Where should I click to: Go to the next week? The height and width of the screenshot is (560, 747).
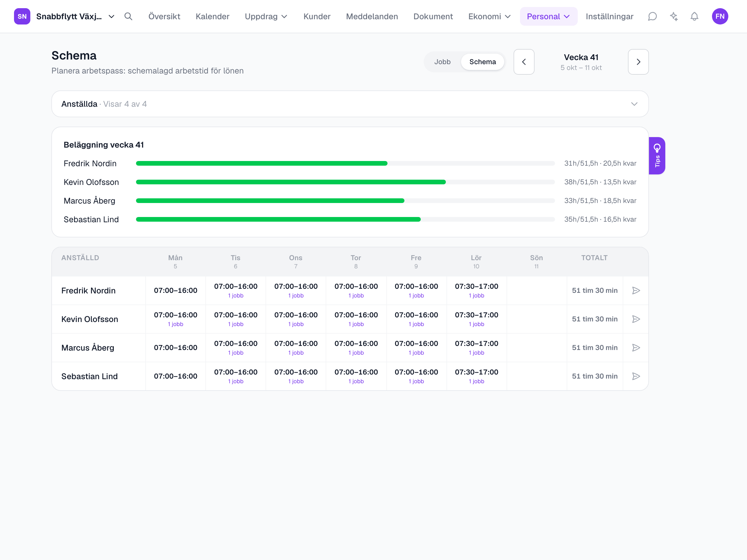pos(638,62)
